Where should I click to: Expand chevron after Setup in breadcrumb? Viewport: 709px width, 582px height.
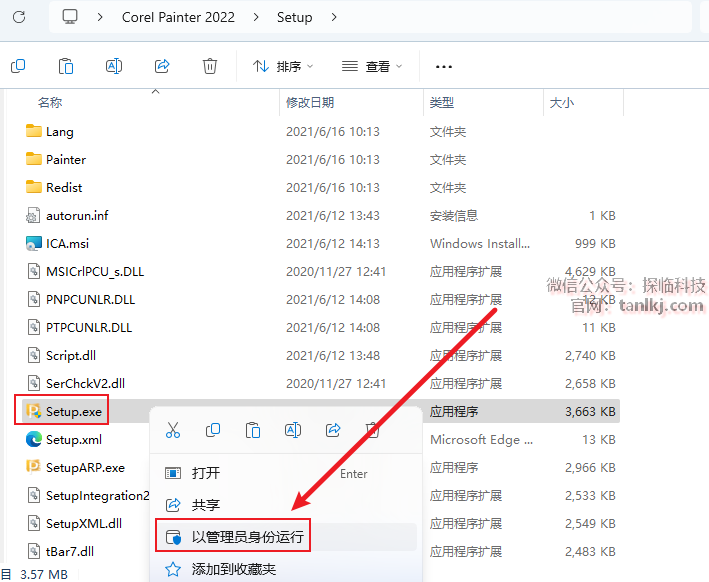[334, 17]
